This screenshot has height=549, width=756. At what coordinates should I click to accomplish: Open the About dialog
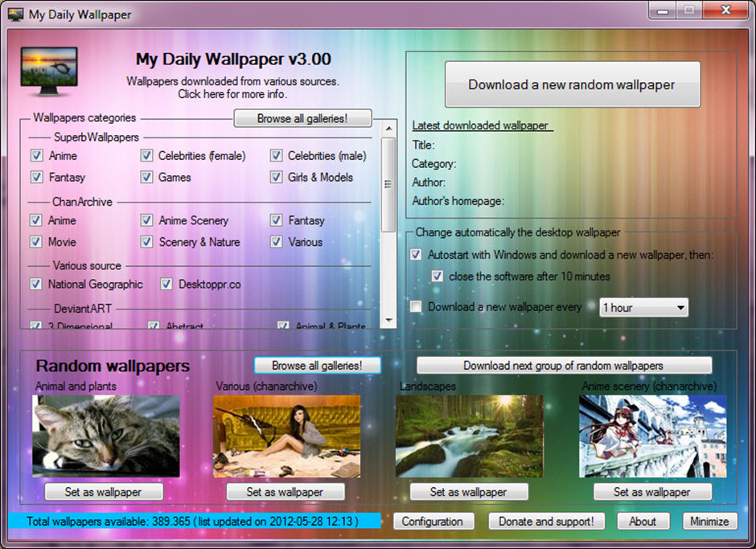point(643,521)
